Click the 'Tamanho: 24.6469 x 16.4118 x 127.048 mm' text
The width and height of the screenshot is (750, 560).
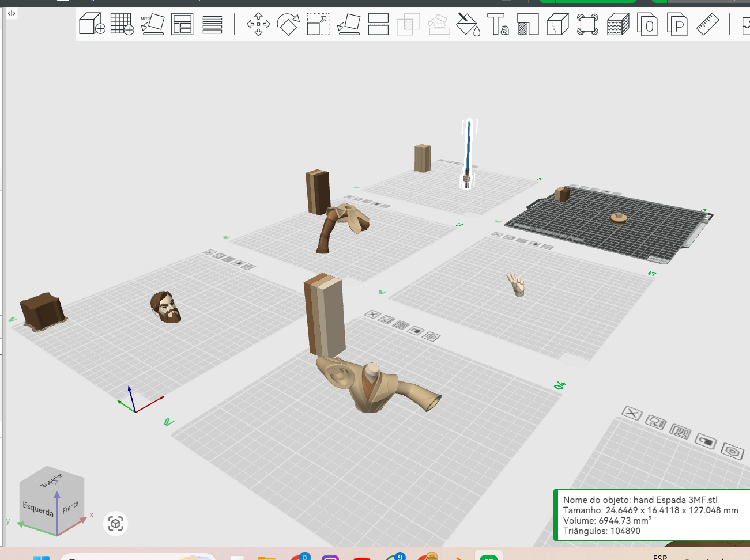[650, 510]
